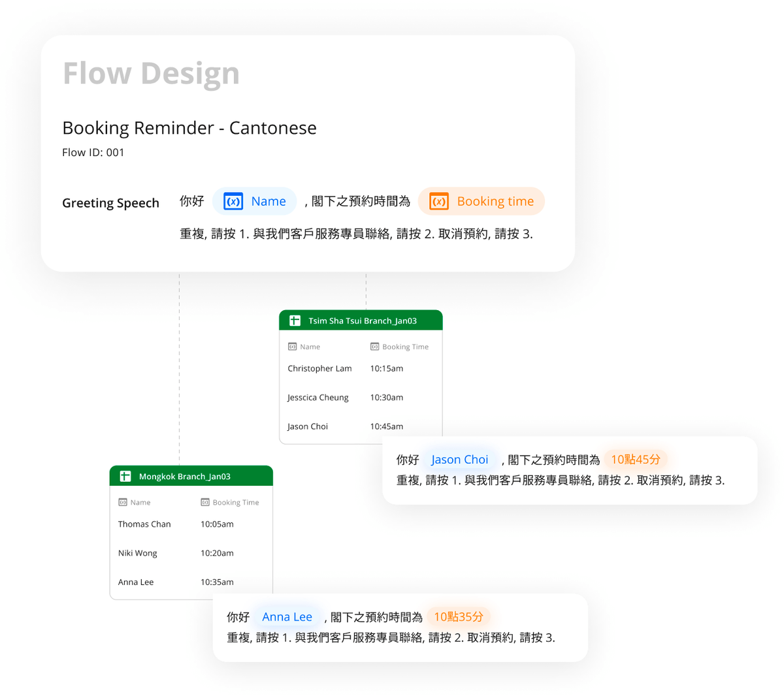The image size is (784, 700).
Task: Click the Greeting Speech label
Action: [110, 203]
